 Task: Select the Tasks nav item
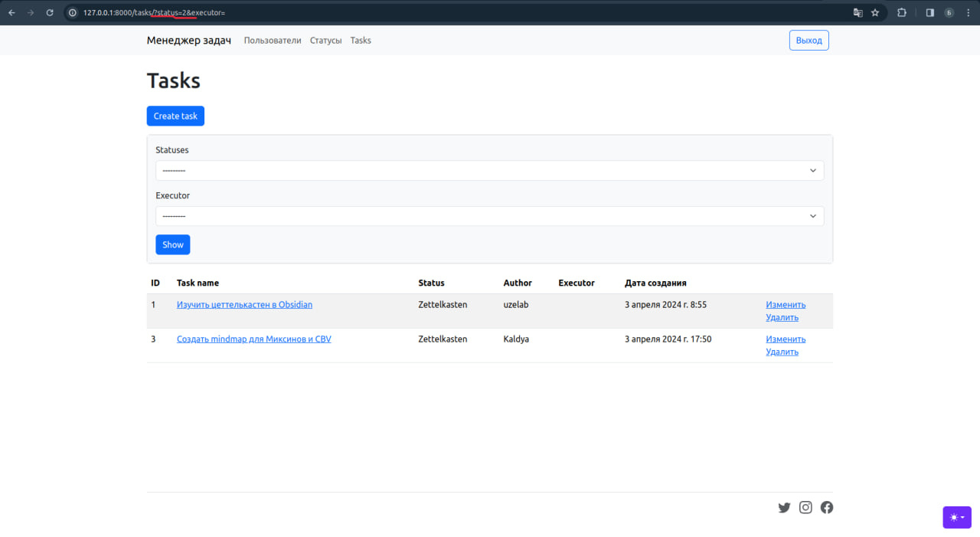pyautogui.click(x=361, y=41)
